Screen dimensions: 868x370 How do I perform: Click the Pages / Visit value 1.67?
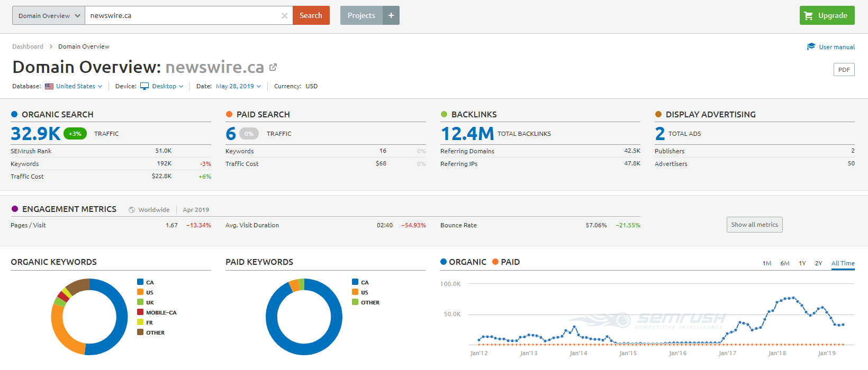pyautogui.click(x=171, y=225)
